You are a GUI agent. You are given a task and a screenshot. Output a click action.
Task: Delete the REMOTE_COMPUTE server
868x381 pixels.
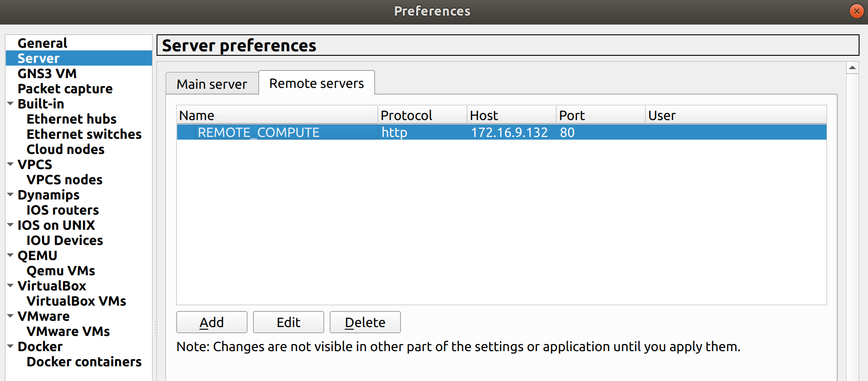(x=365, y=322)
